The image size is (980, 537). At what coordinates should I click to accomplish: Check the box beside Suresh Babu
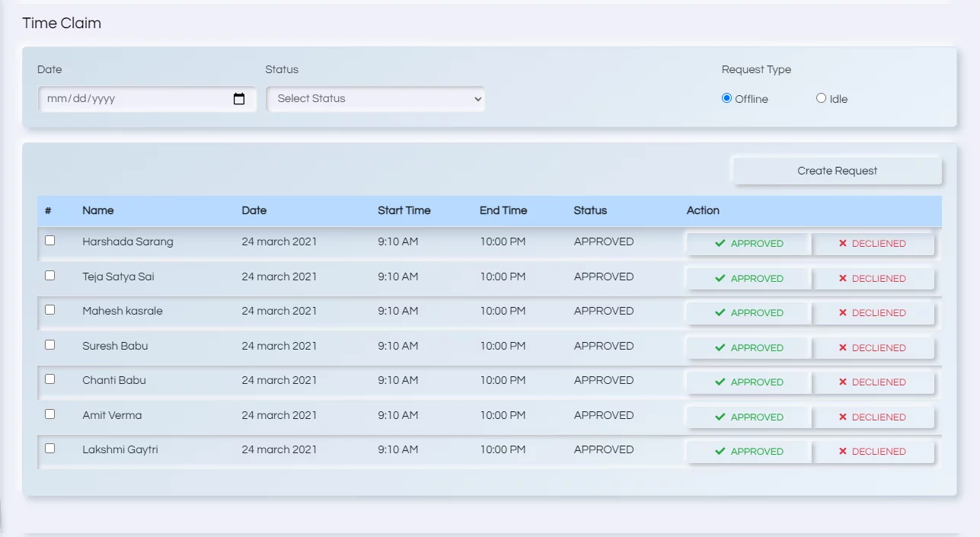50,344
